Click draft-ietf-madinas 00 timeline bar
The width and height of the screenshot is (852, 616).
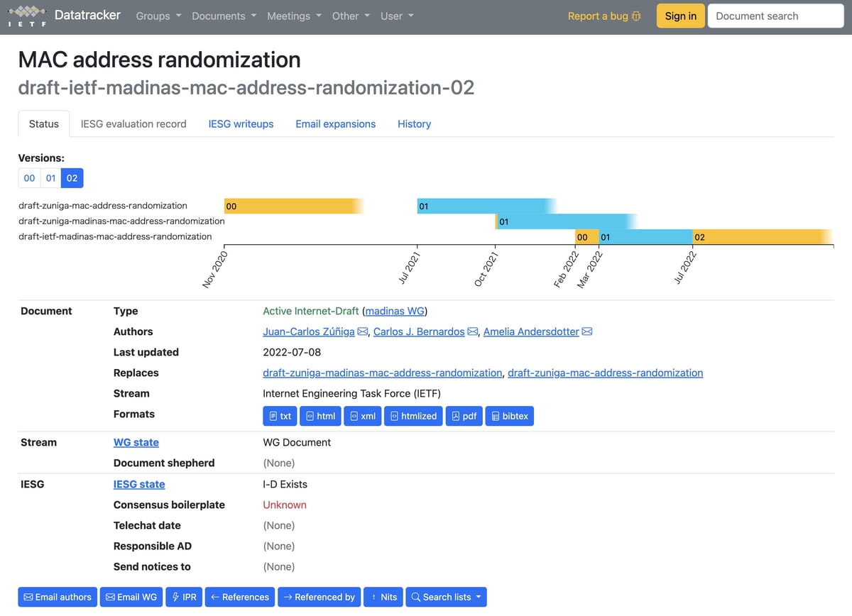(x=586, y=237)
